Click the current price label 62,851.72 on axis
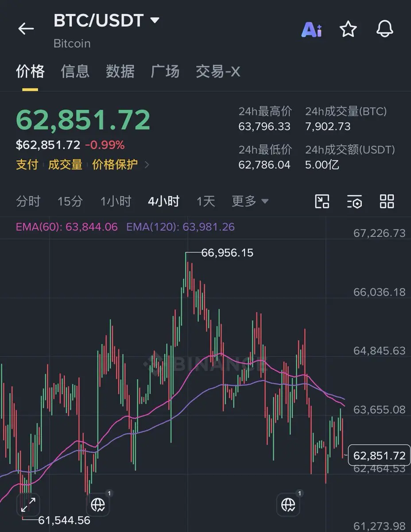This screenshot has width=411, height=532. coord(379,455)
